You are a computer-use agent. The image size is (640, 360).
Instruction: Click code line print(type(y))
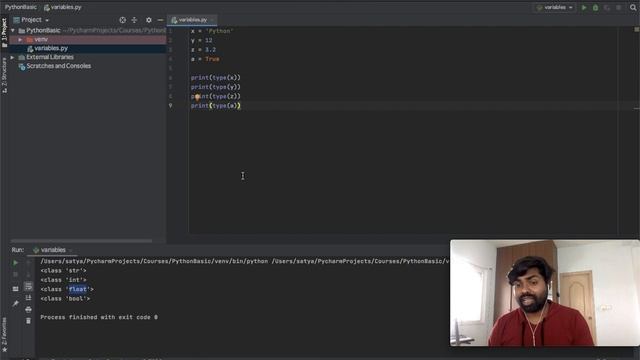pyautogui.click(x=216, y=87)
